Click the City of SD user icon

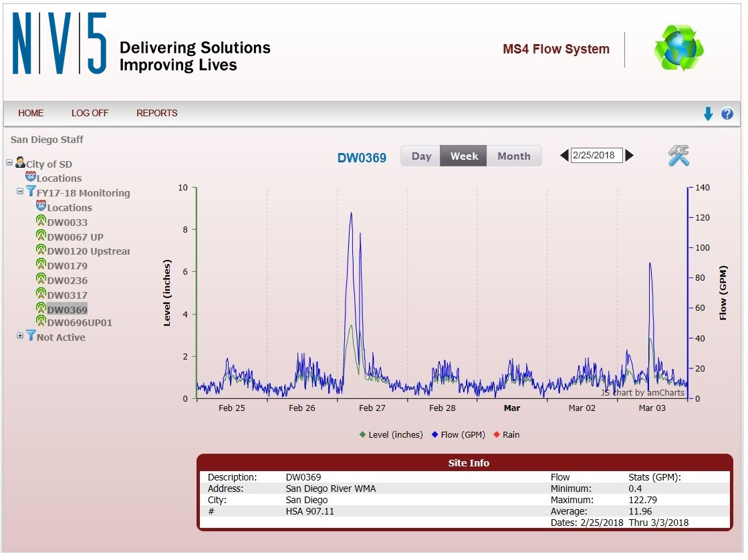tap(21, 162)
